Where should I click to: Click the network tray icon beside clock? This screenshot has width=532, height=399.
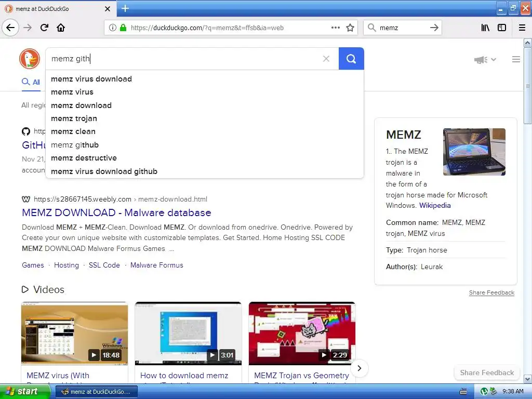493,392
